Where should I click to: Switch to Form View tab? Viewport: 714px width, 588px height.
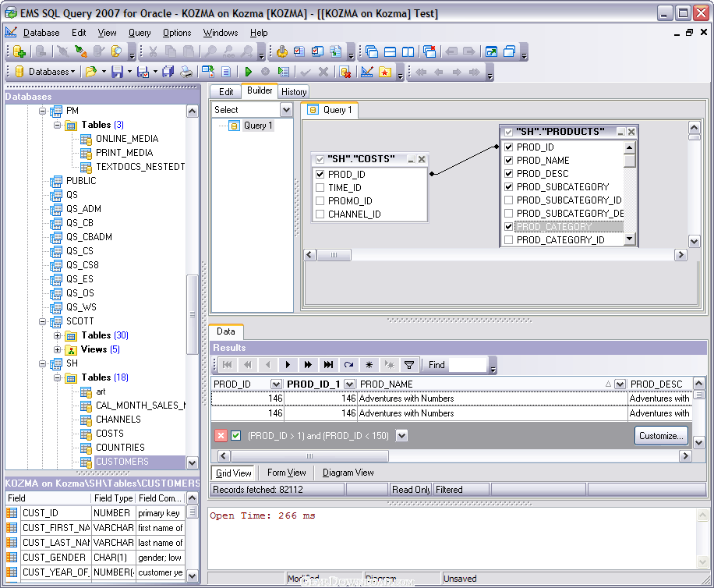(286, 473)
